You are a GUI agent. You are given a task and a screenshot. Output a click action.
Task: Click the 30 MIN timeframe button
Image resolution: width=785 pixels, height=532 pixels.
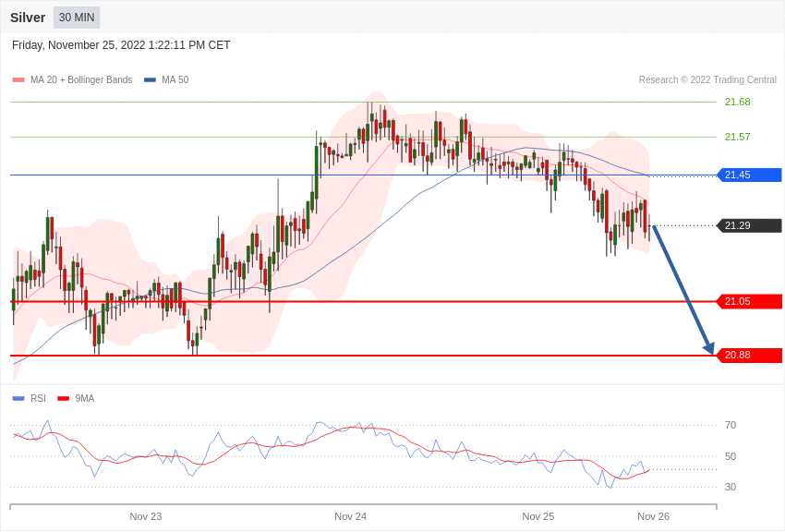tap(77, 18)
